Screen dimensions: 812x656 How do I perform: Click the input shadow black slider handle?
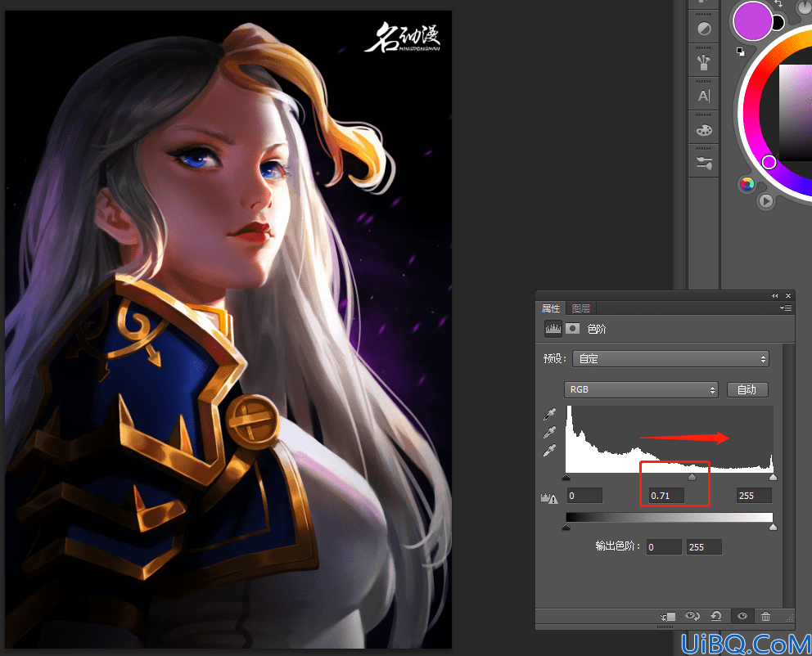pos(566,477)
